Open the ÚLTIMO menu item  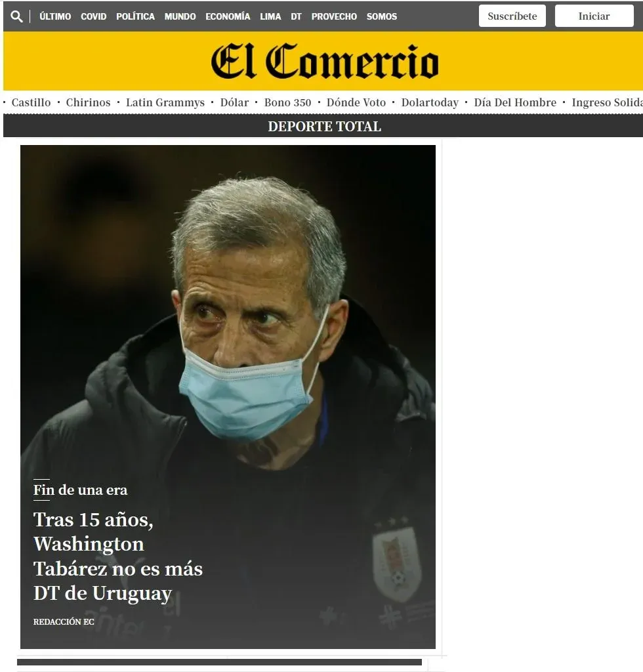point(55,16)
